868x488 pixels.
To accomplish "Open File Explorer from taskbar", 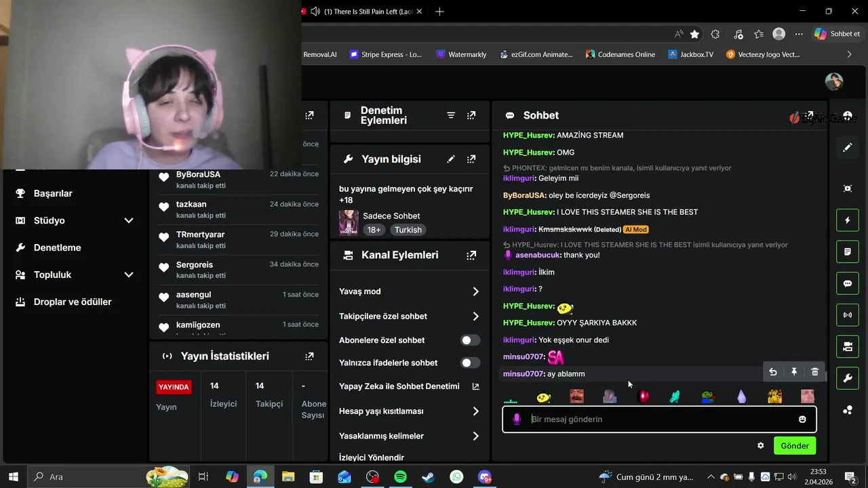I will 288,477.
